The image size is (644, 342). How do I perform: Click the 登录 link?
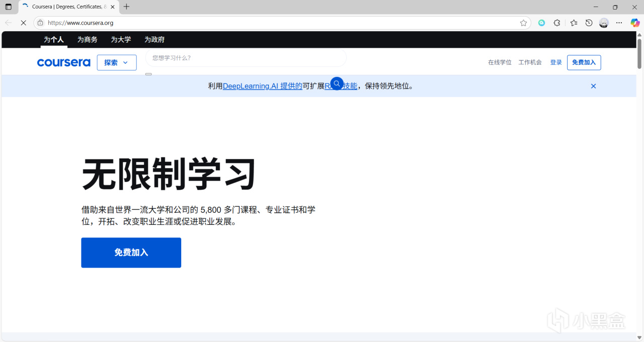tap(556, 62)
